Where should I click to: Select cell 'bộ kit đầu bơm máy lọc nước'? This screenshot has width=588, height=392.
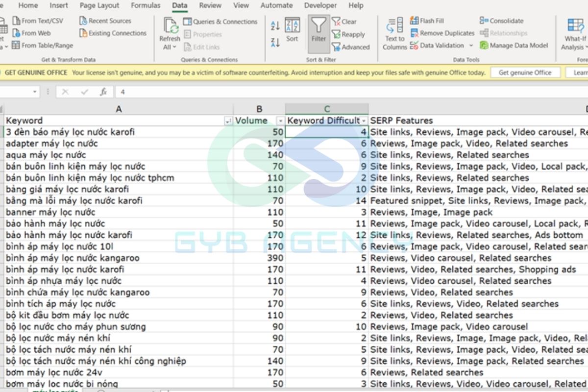(119, 315)
